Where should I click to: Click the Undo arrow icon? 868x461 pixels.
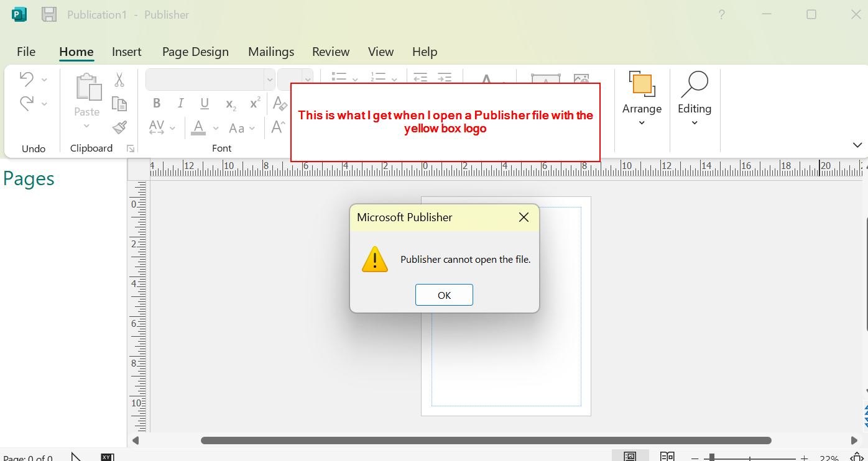point(26,79)
